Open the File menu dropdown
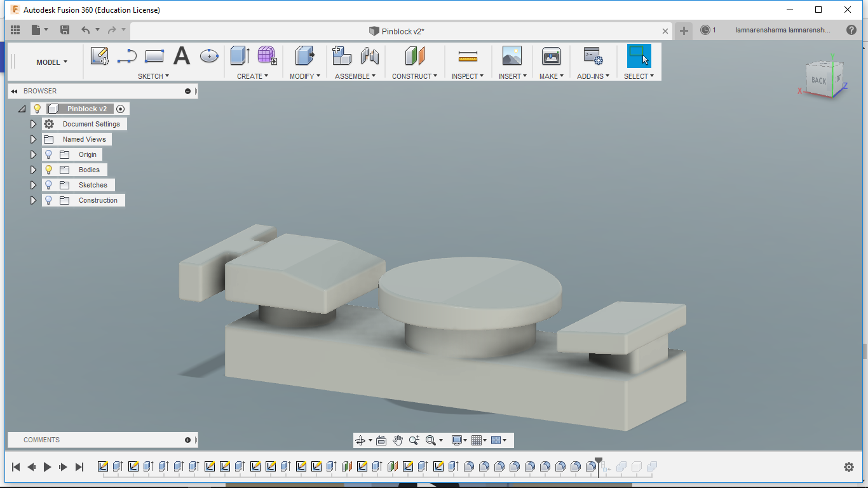868x488 pixels. coord(38,30)
